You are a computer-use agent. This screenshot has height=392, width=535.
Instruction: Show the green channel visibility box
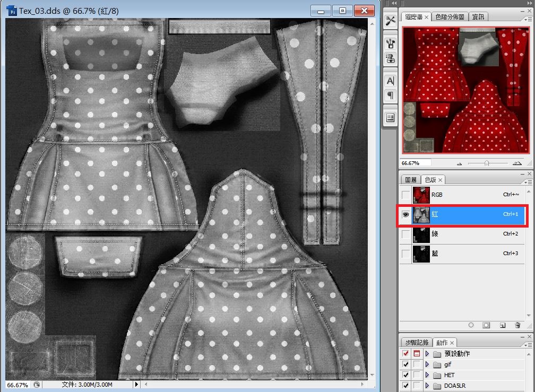point(405,234)
